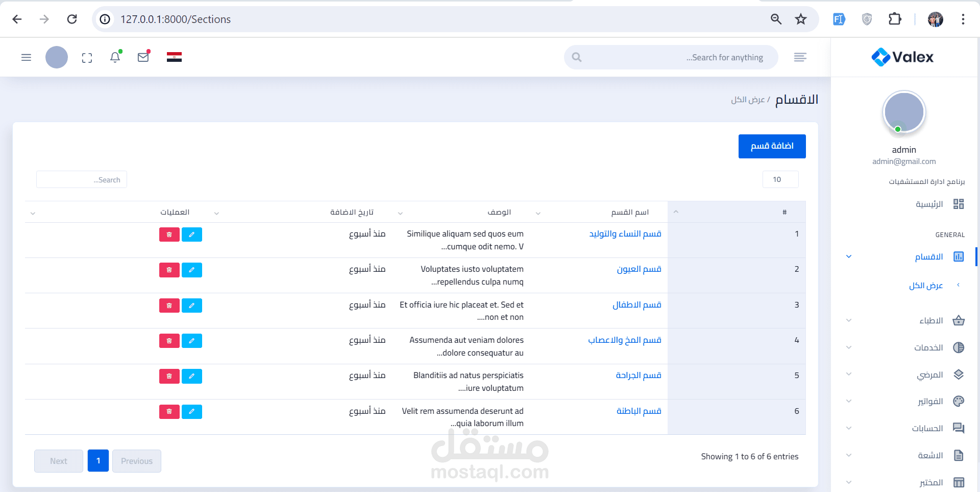Open the browser extensions puzzle icon
980x492 pixels.
click(x=895, y=19)
